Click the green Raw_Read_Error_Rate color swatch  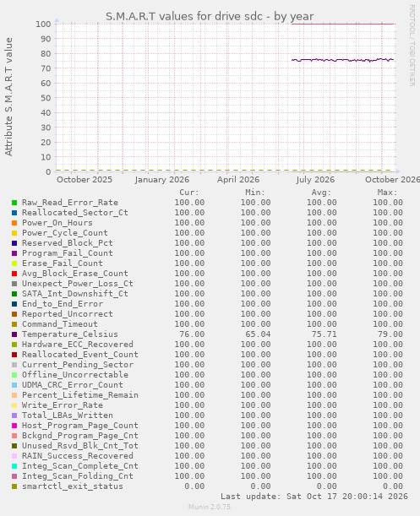point(14,203)
